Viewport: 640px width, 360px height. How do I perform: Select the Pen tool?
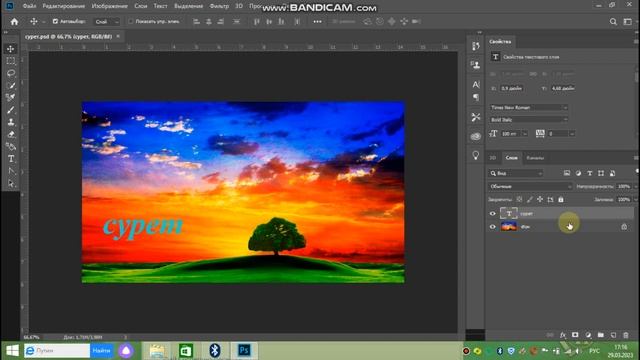[11, 147]
